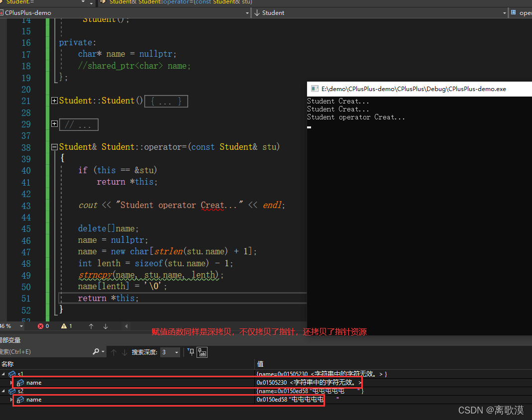
Task: Open the editor zoom percentage dropdown
Action: tap(21, 326)
